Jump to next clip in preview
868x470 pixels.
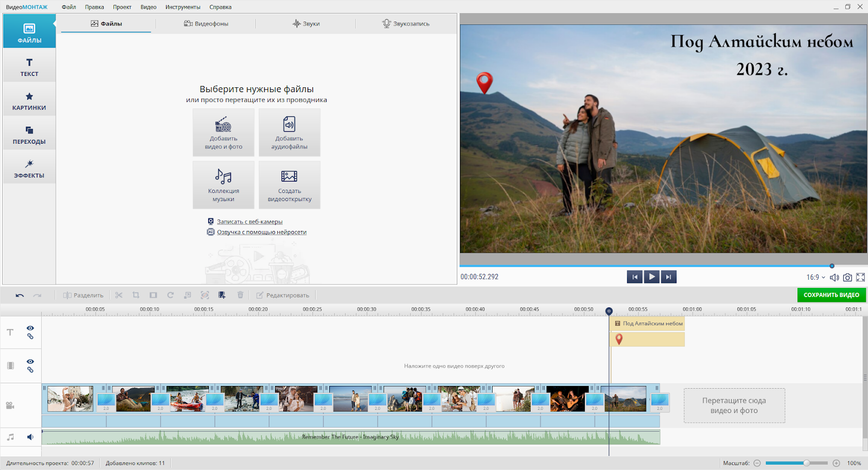coord(668,277)
